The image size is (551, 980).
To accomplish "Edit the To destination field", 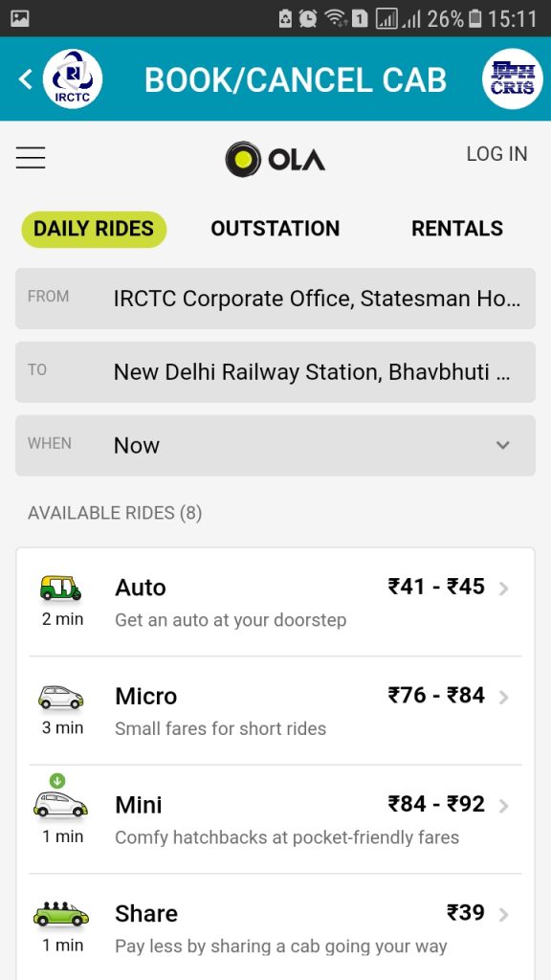I will coord(275,372).
